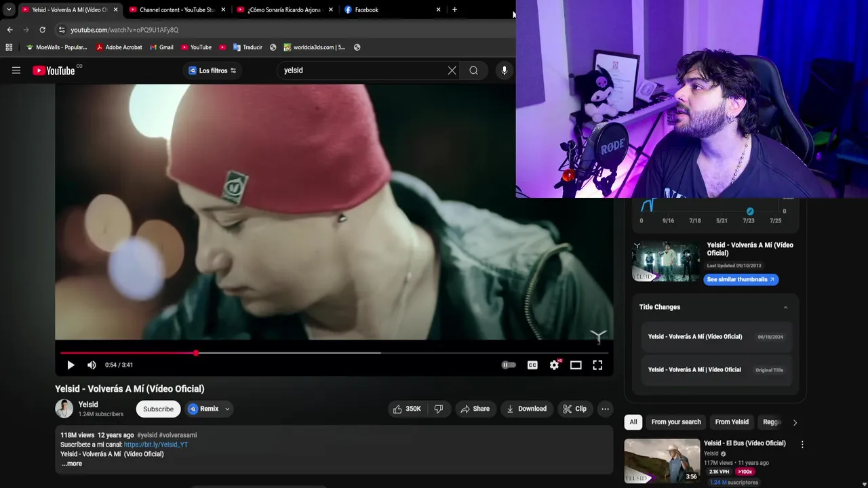The height and width of the screenshot is (488, 868).
Task: Click the #volverasami hashtag
Action: point(178,435)
